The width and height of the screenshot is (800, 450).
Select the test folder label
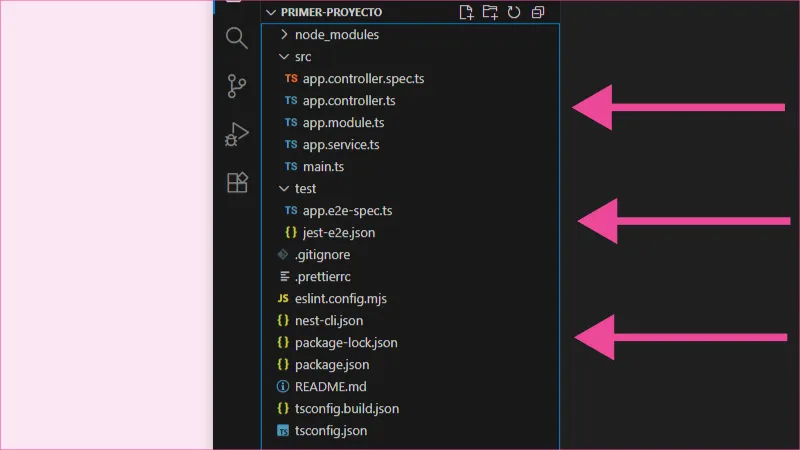click(306, 189)
